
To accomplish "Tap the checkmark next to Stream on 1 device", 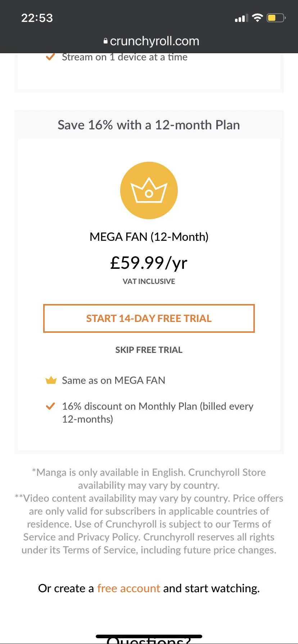I will pos(51,56).
